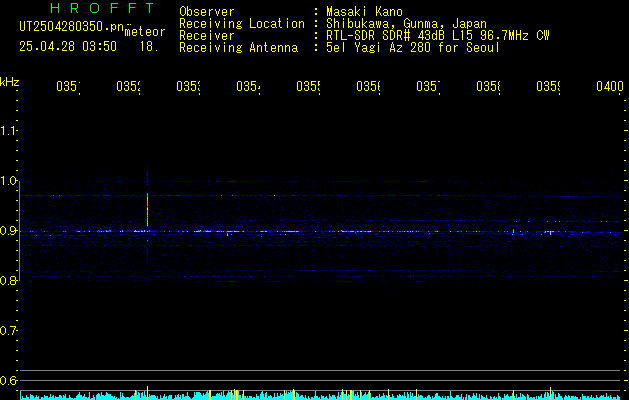Click the Receiver label
The image size is (629, 400).
coord(207,36)
